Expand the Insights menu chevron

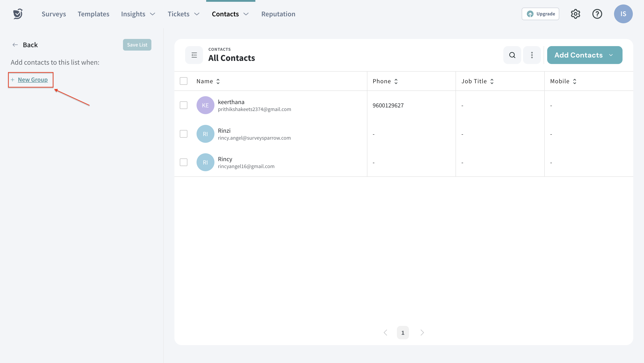(x=153, y=14)
